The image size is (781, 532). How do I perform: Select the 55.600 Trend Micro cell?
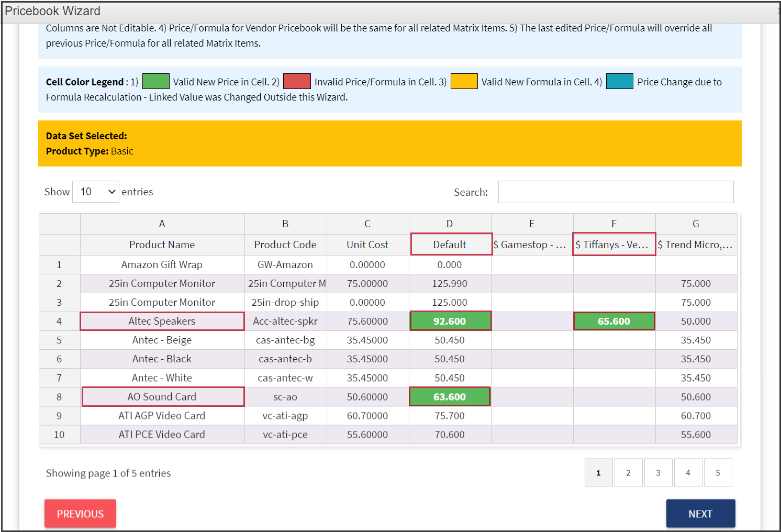pyautogui.click(x=696, y=434)
